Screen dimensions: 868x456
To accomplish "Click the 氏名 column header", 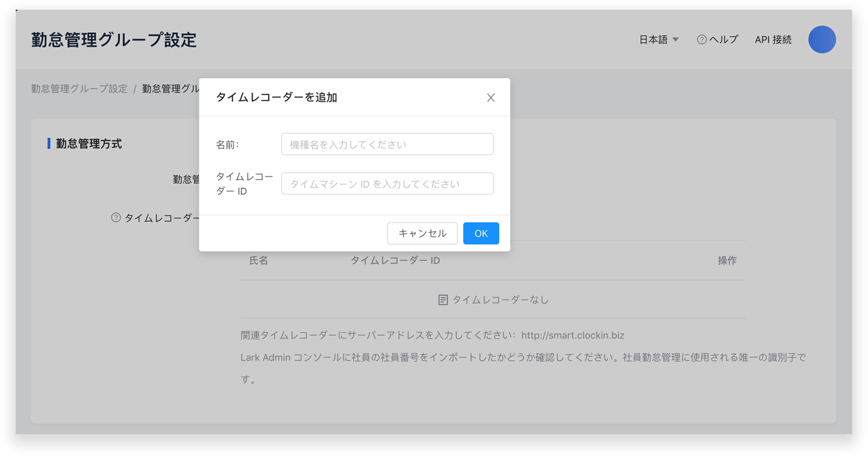I will coord(259,260).
